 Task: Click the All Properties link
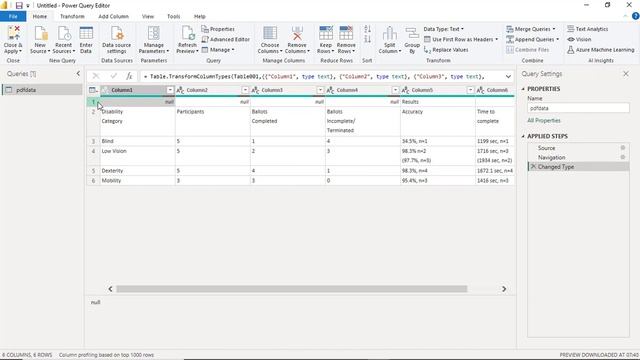coord(544,120)
